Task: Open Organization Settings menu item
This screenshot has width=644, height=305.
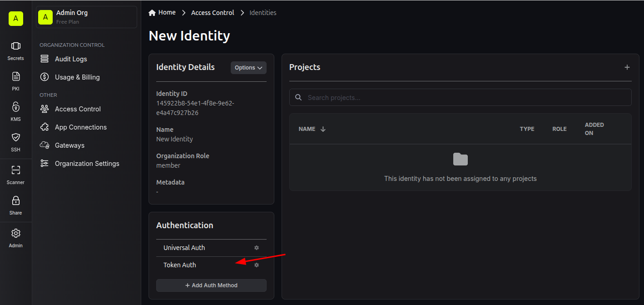Action: tap(86, 164)
